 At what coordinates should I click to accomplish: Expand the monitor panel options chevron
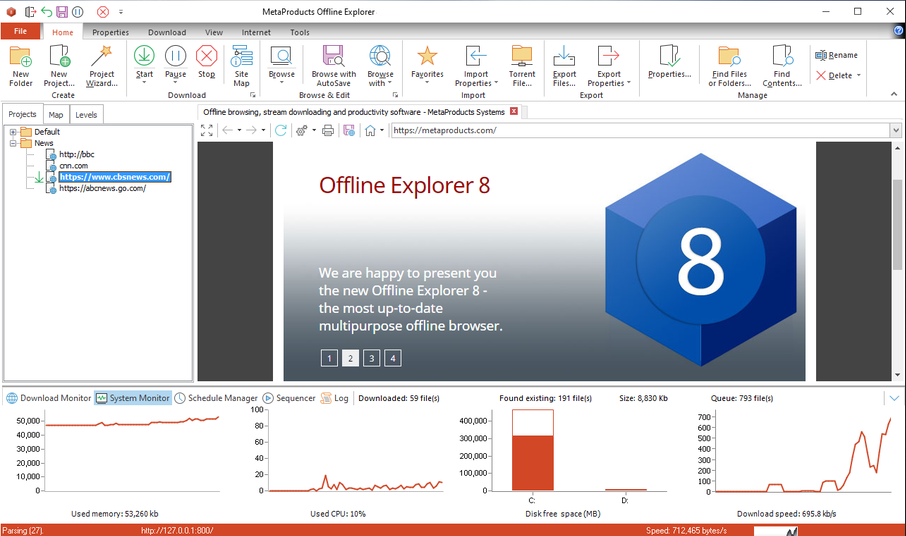coord(894,398)
